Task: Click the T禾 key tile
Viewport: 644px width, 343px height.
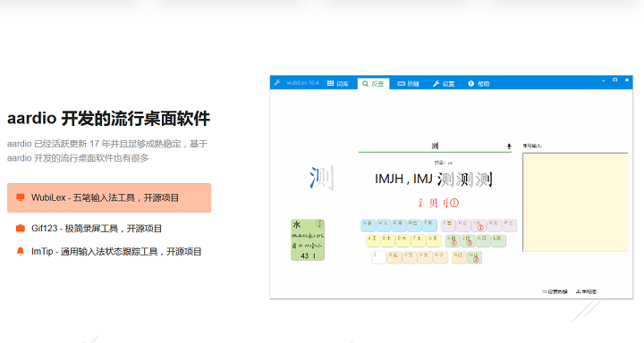Action: [x=429, y=225]
